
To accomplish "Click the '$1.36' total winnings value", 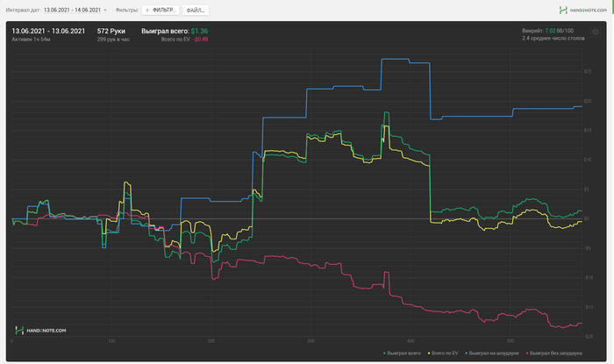I will point(199,31).
